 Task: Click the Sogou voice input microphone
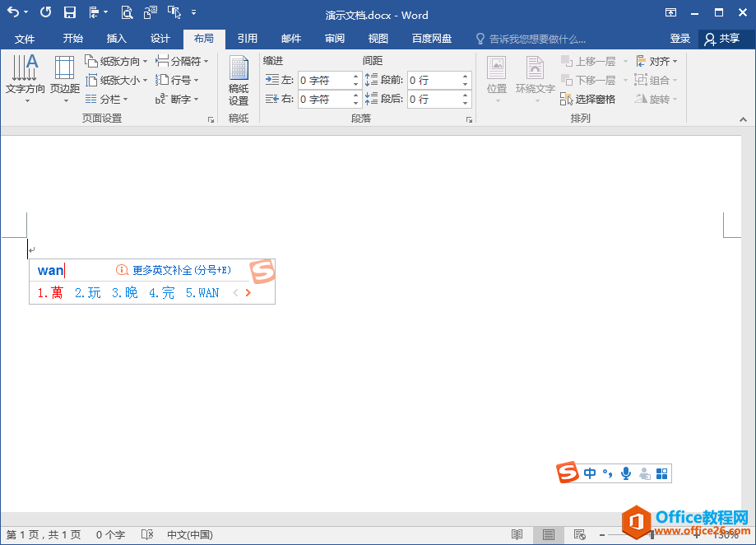click(626, 473)
